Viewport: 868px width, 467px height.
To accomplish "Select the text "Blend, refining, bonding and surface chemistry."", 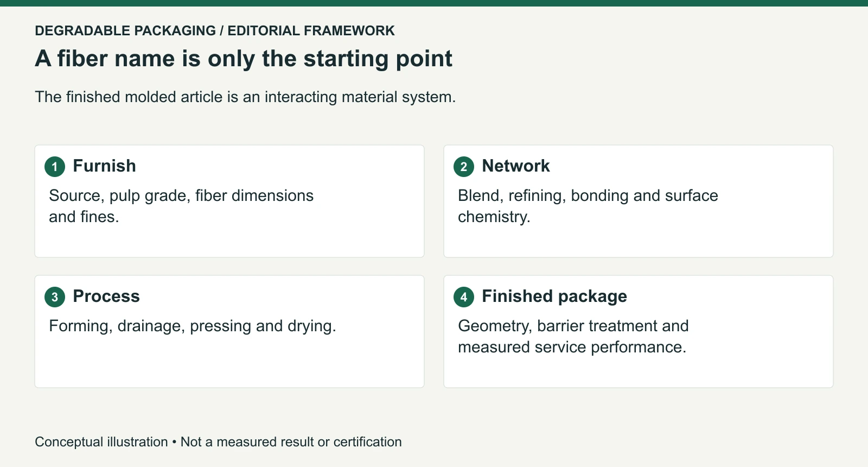I will point(588,206).
